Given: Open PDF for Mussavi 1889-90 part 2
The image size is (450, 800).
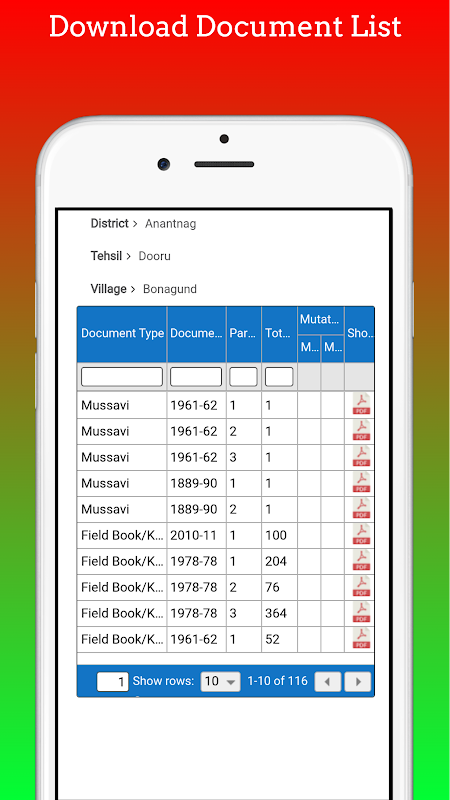Looking at the screenshot, I should (361, 508).
